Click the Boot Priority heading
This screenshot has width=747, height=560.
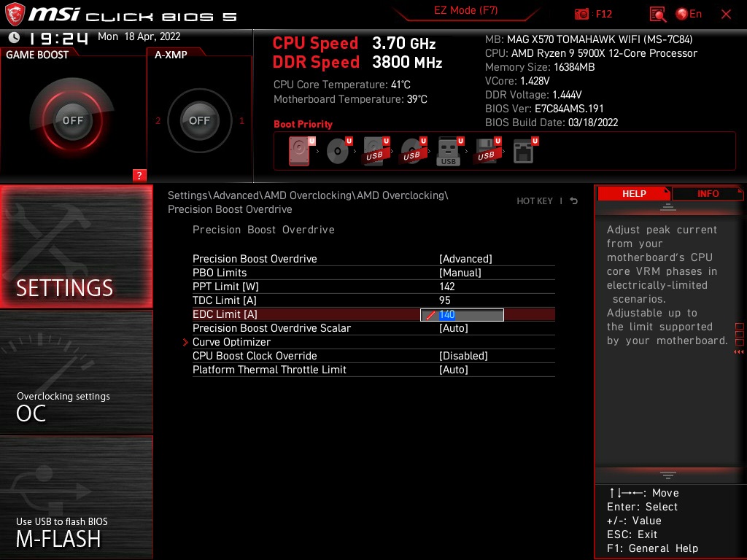tap(303, 124)
